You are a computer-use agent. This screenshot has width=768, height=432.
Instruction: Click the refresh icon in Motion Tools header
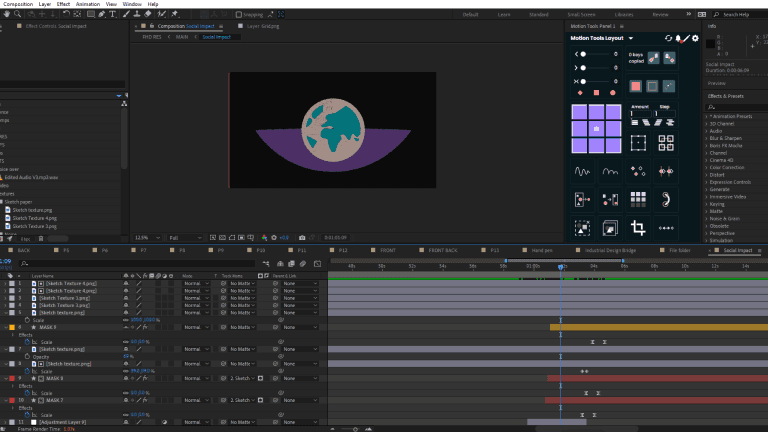668,38
